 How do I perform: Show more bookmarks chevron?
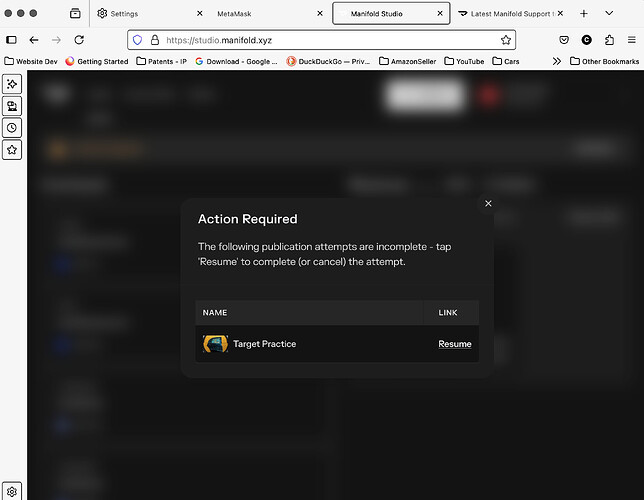coord(557,62)
